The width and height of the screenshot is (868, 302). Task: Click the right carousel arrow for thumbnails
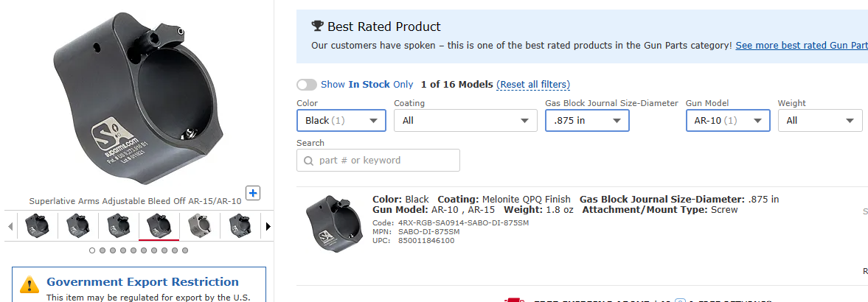(268, 226)
